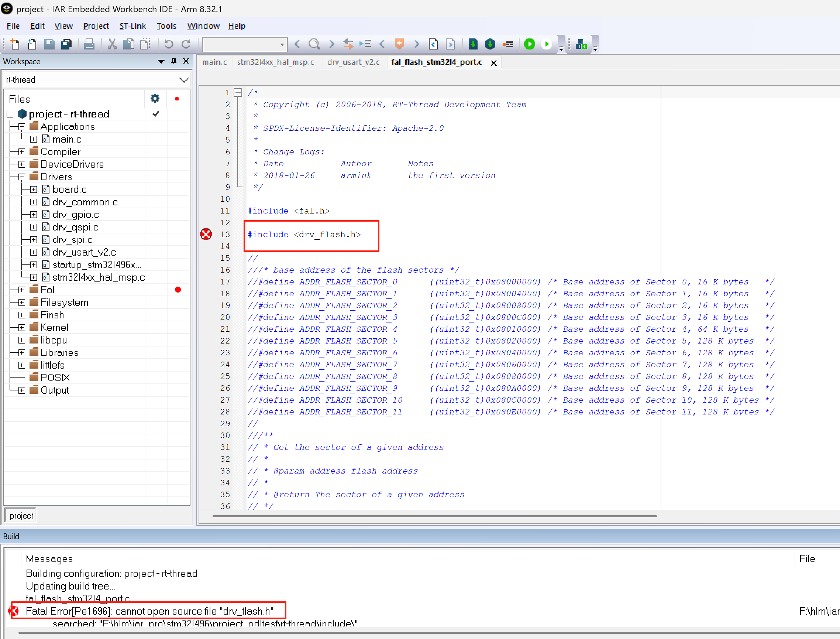Viewport: 840px width, 639px height.
Task: Click the Find magnifier icon
Action: 314,44
